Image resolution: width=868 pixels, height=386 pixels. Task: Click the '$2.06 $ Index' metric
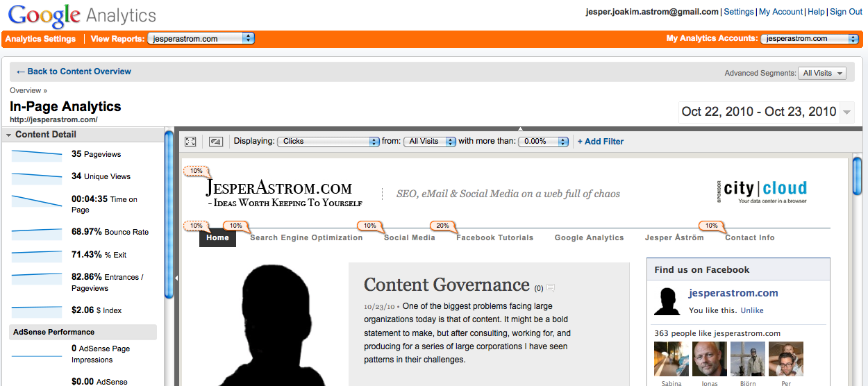point(97,310)
